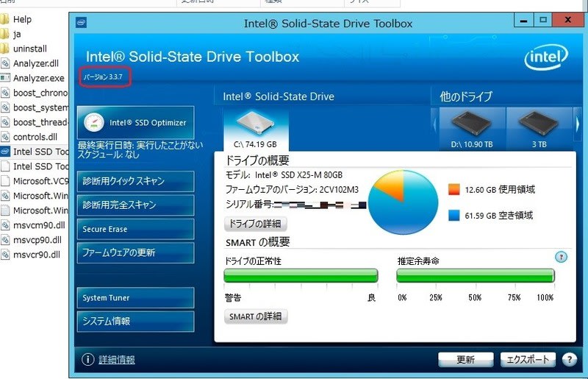This screenshot has height=379, width=588.
Task: Click the model text Intel SSD X25-M 80GB
Action: [x=298, y=175]
